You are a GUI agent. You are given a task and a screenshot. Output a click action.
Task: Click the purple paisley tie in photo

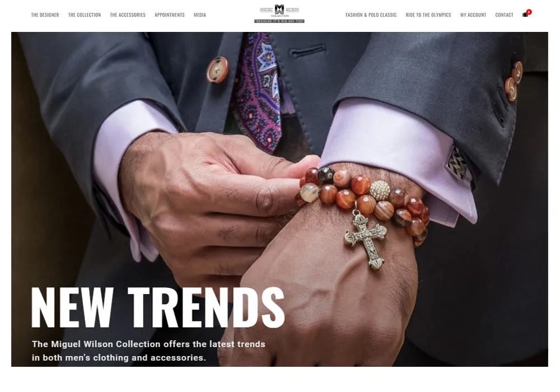[258, 91]
